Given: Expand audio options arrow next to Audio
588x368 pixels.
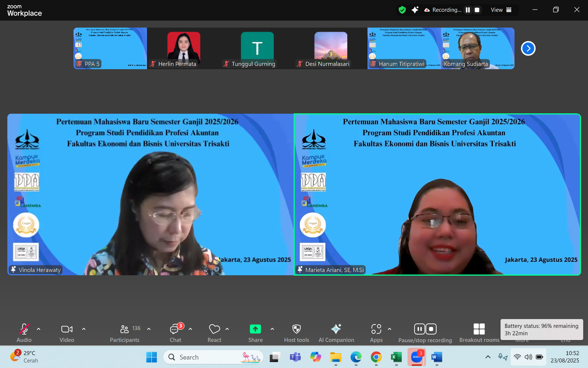Looking at the screenshot, I should click(x=39, y=329).
